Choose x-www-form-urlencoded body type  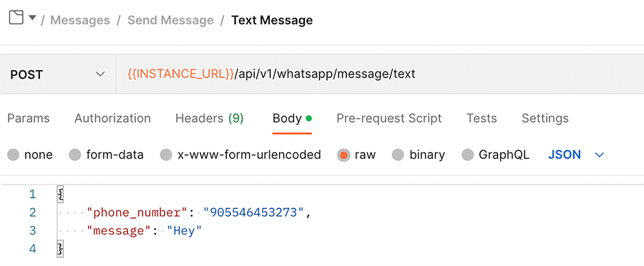(166, 154)
